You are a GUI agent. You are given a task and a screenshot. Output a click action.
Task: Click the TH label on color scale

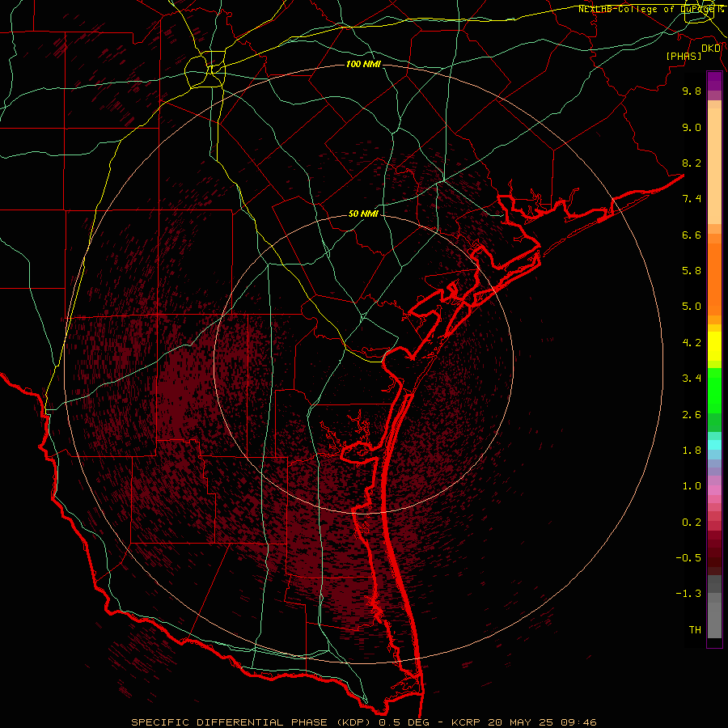tap(695, 630)
